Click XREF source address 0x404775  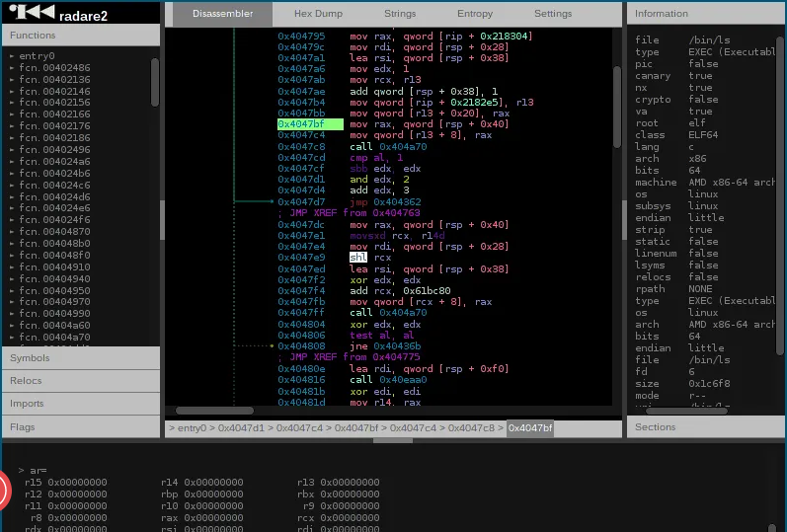click(397, 357)
